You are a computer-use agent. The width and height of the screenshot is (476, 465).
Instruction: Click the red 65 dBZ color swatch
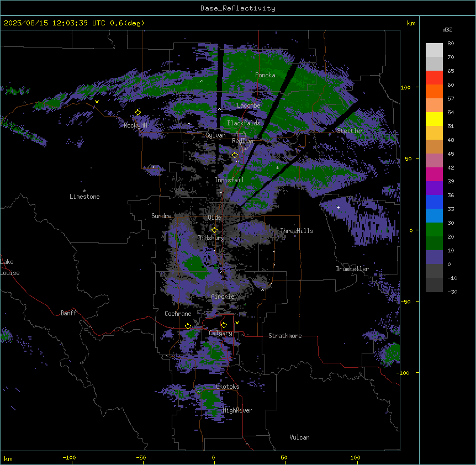coord(434,78)
